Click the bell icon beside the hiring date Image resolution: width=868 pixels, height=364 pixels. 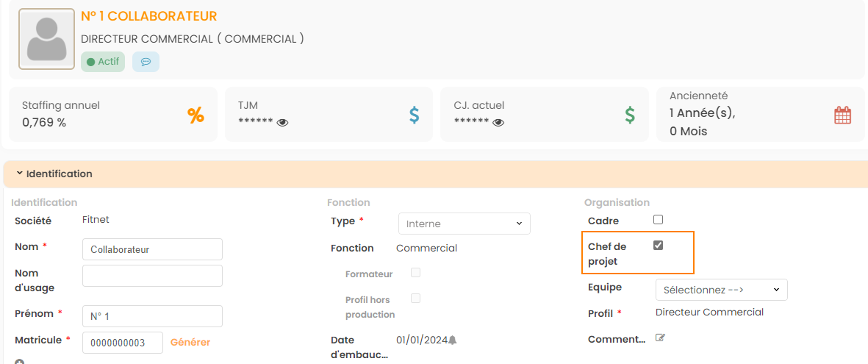tap(452, 340)
